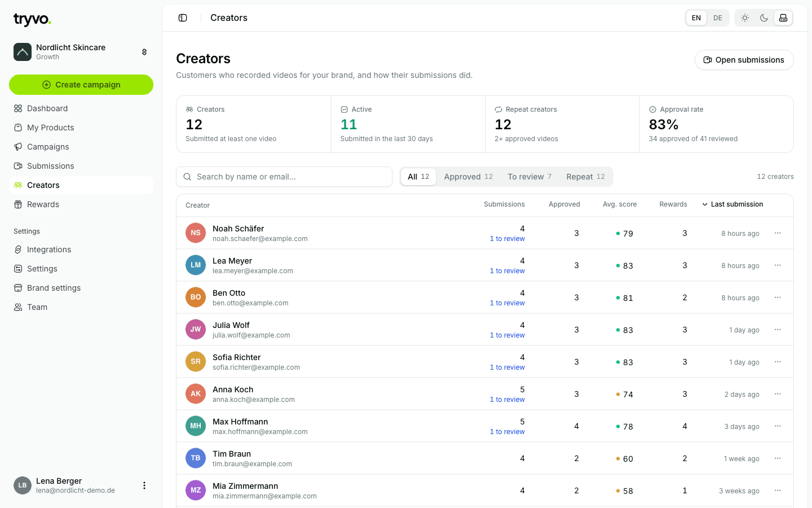Filter creators by To review tab
Viewport: 812px width, 508px height.
point(529,177)
